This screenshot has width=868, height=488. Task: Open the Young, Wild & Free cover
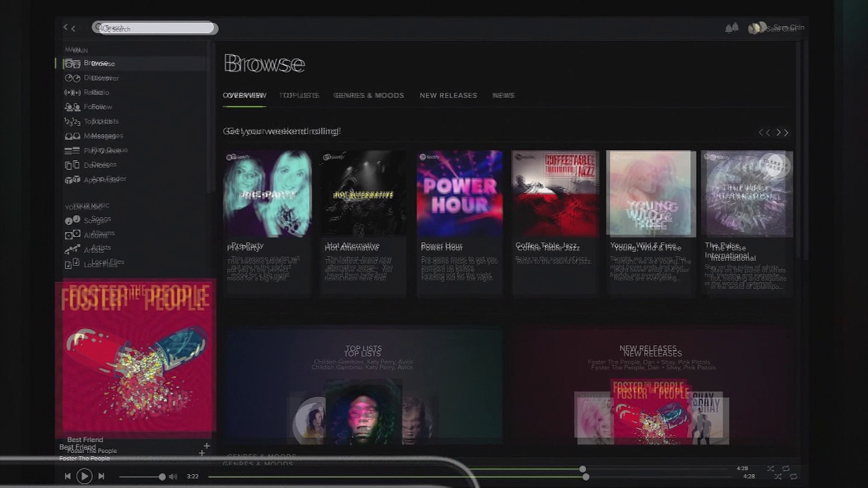tap(651, 194)
